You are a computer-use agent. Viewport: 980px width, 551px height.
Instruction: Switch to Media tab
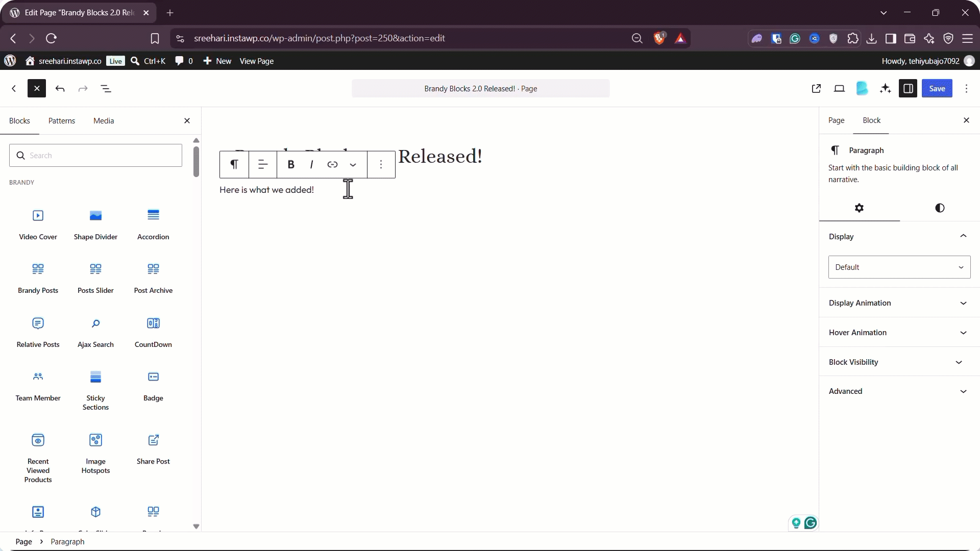pyautogui.click(x=104, y=121)
